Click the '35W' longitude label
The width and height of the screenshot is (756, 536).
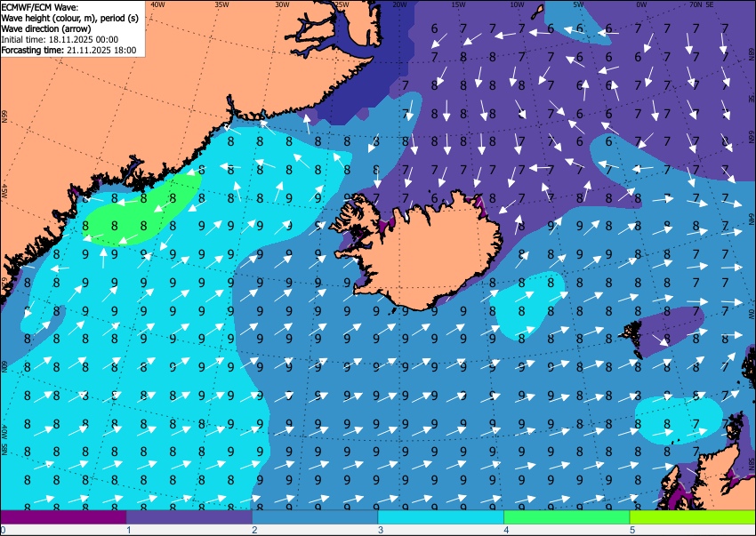pos(221,4)
